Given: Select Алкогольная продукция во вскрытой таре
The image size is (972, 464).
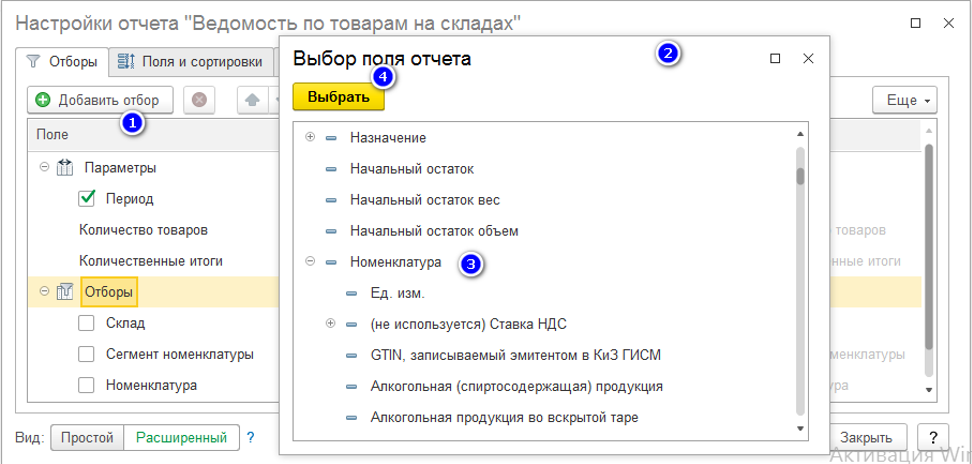Looking at the screenshot, I should tap(505, 418).
